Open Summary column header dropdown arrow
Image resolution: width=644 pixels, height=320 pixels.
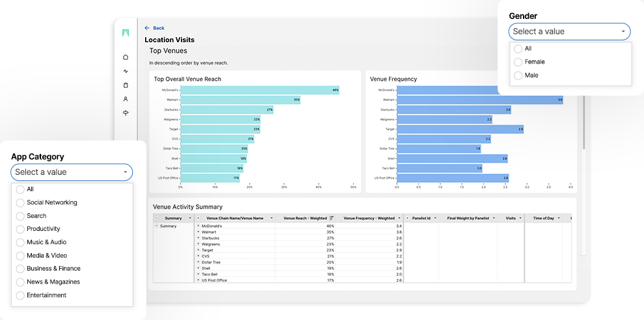coord(190,218)
